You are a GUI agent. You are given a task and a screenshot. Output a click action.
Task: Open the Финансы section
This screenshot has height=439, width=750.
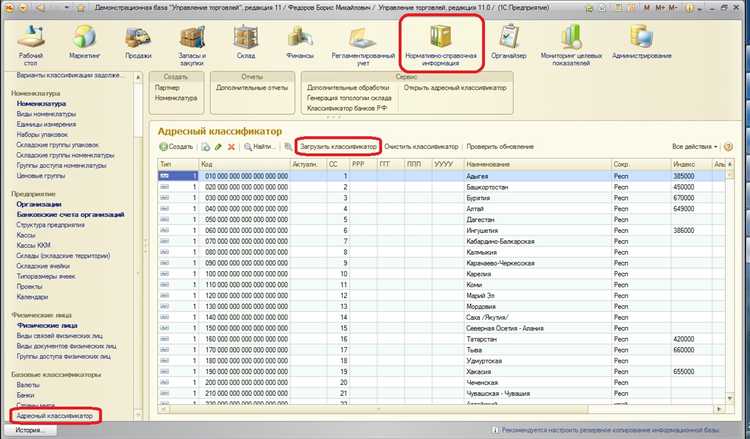[x=300, y=42]
